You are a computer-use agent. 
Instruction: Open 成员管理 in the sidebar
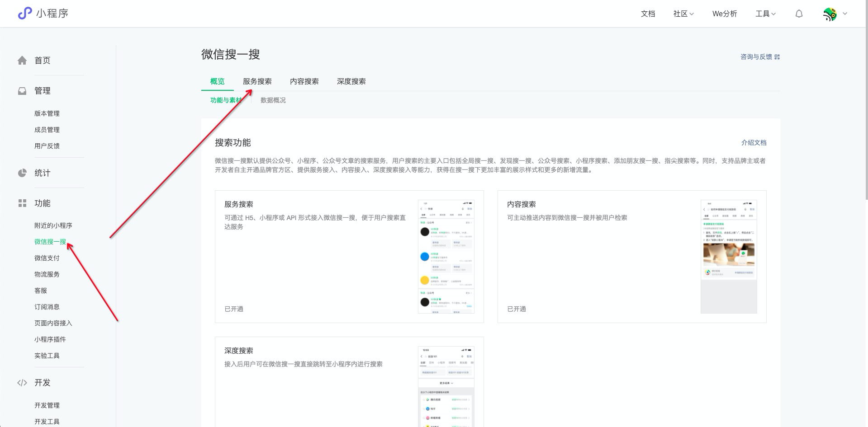[x=47, y=130]
